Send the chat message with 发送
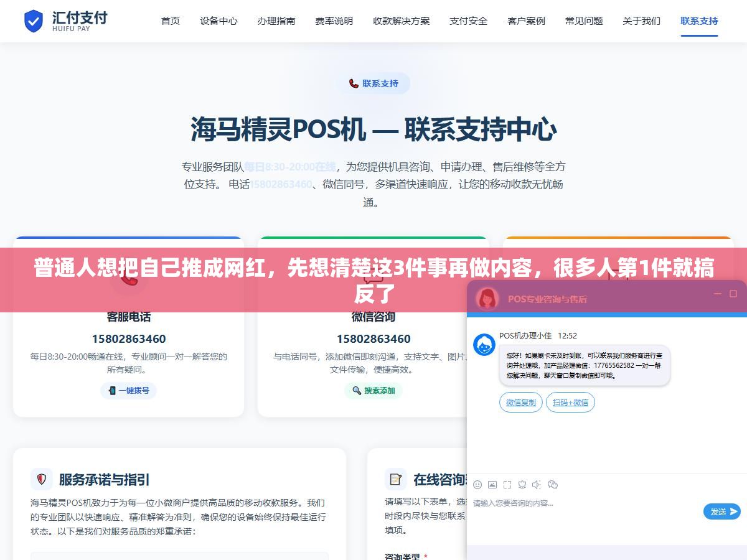Viewport: 747px width, 560px height. point(722,511)
